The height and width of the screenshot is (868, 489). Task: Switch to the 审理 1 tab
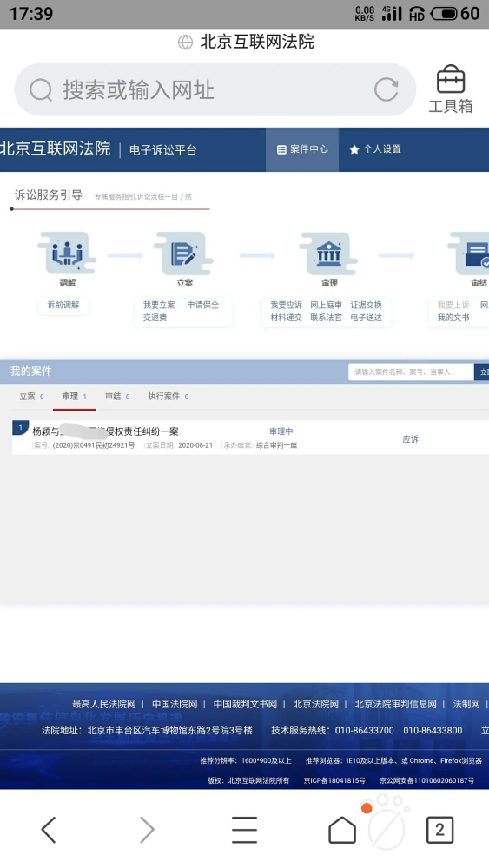click(74, 397)
